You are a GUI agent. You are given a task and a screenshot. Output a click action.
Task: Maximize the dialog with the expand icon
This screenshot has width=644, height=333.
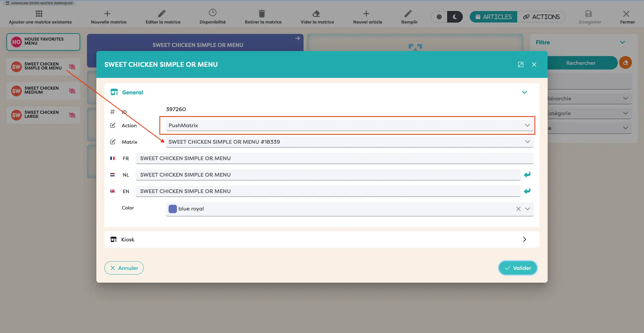521,64
